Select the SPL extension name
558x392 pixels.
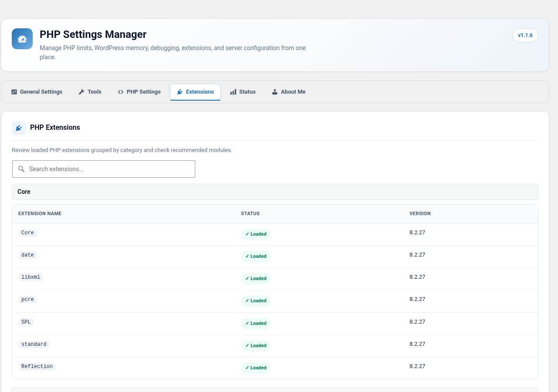[26, 322]
